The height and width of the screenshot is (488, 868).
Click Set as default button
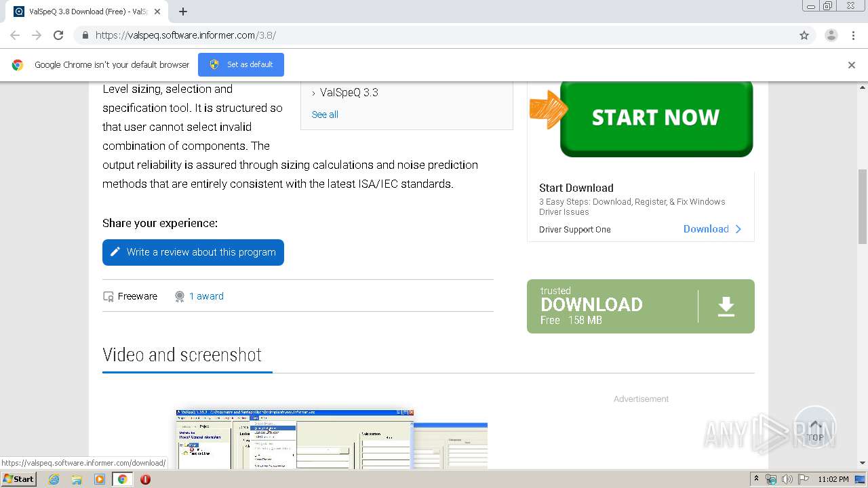[x=241, y=64]
